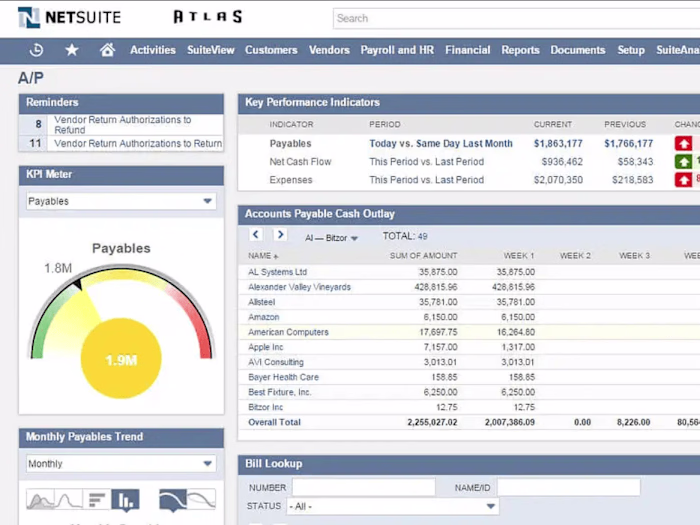Open AVI Consulting vendor row
This screenshot has width=700, height=525.
point(275,362)
